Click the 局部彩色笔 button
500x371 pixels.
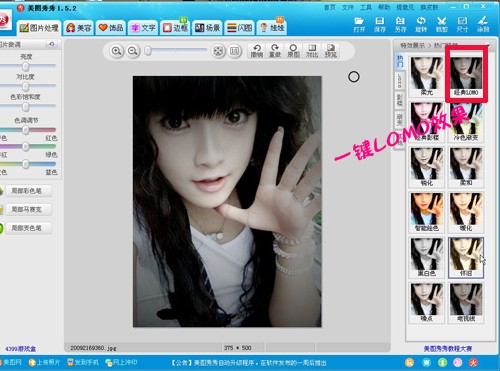coord(29,191)
